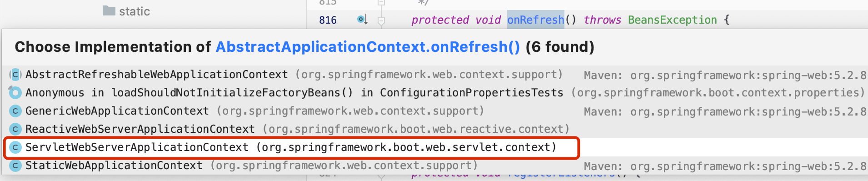The image size is (868, 181).
Task: Click the class icon beside ServletWebServerApplicationContext
Action: [x=15, y=147]
